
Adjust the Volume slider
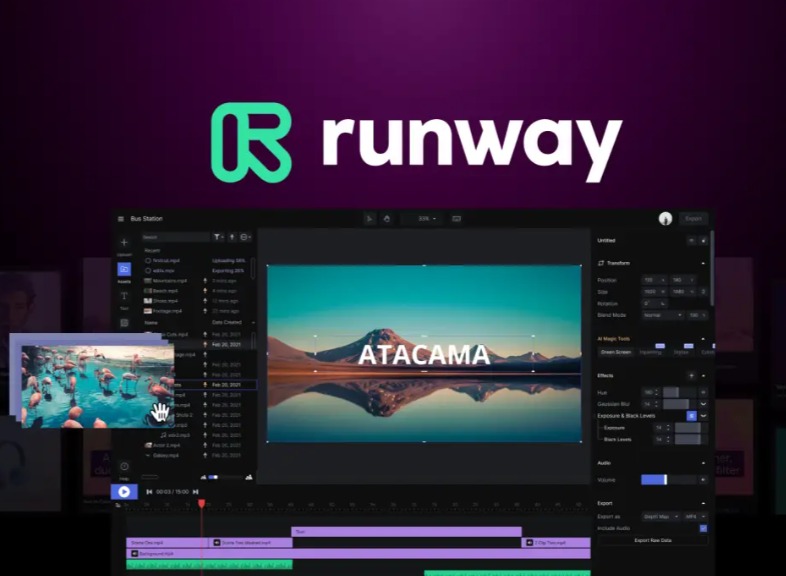coord(669,480)
